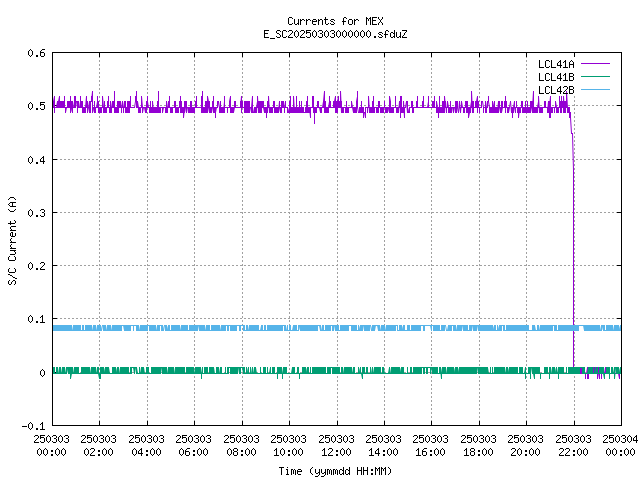This screenshot has height=480, width=640.
Task: Click the x-axis tick label '250303 18:00'
Action: [x=478, y=445]
